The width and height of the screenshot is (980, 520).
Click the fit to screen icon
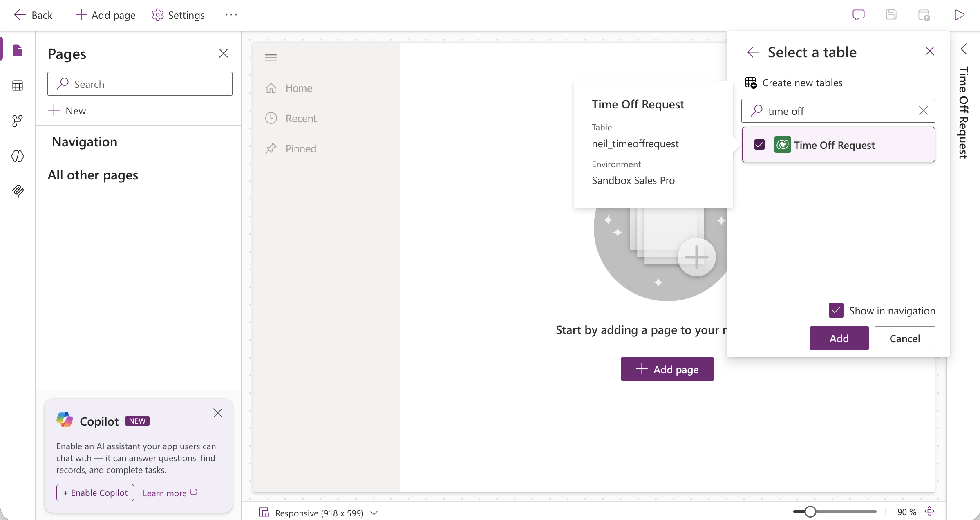click(929, 511)
